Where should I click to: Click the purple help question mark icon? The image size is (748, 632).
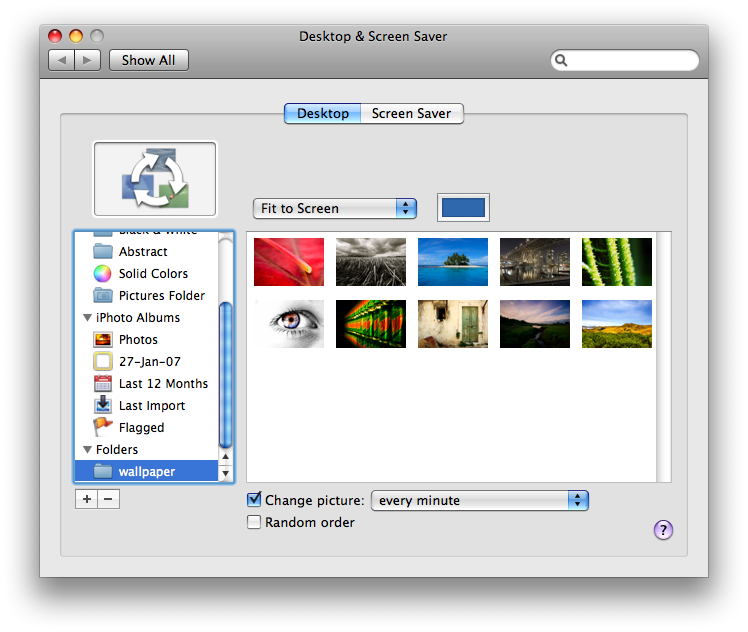[x=663, y=530]
